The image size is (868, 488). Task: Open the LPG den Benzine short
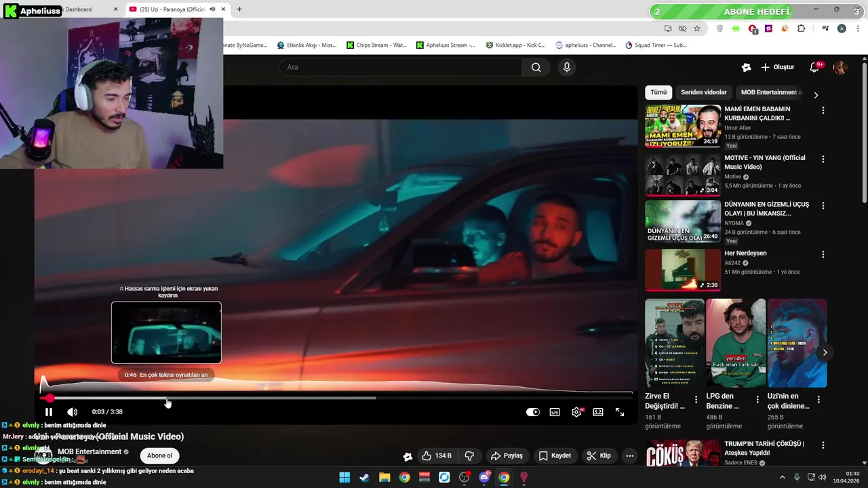coord(736,343)
